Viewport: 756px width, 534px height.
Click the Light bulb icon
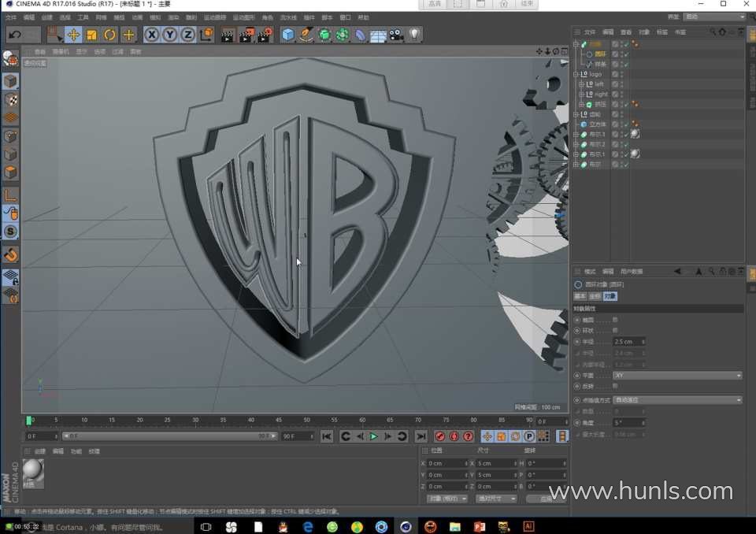[x=414, y=34]
